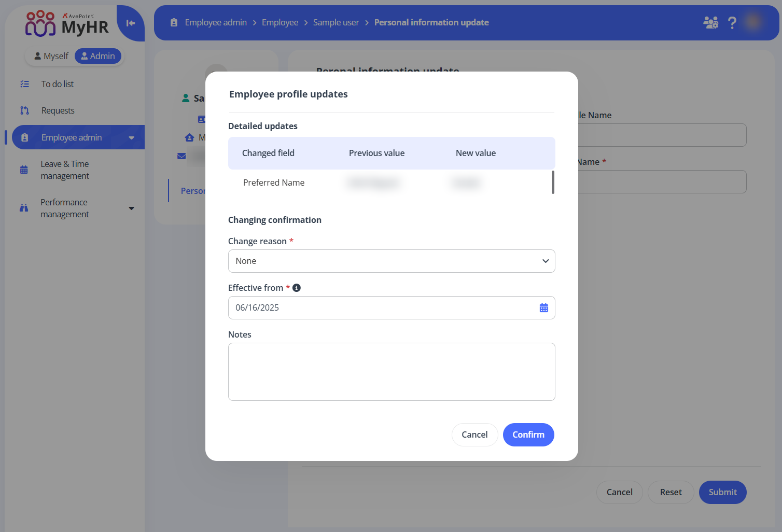Click the user avatar in header

[x=753, y=22]
